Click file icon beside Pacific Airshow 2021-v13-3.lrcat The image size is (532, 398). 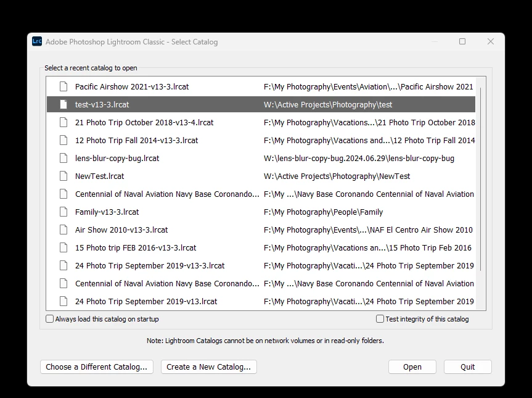[63, 86]
